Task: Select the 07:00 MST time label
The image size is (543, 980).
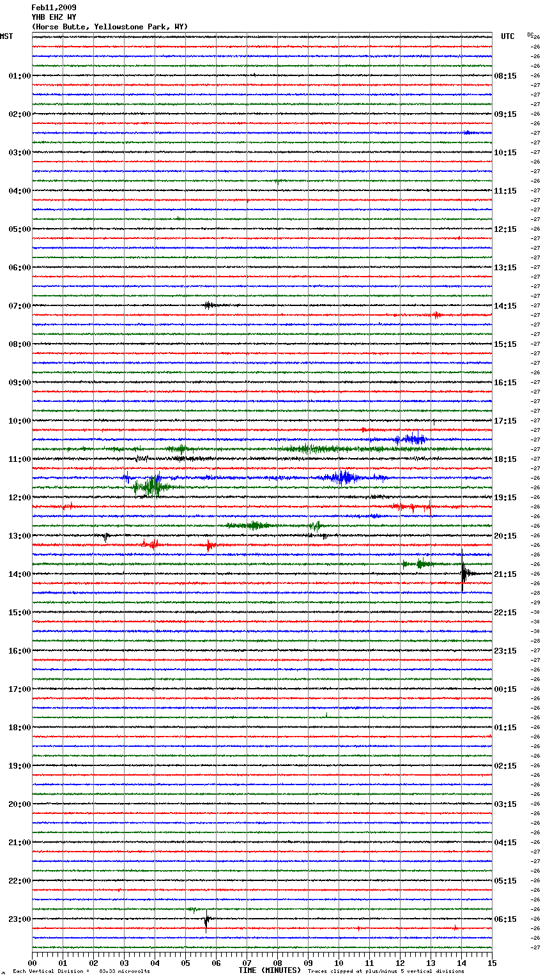Action: point(20,306)
